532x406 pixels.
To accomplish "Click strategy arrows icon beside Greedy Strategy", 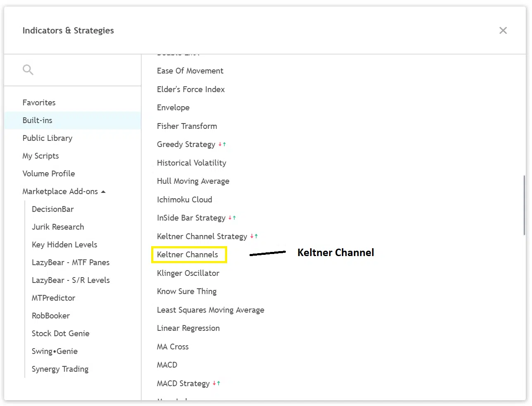I will 222,145.
